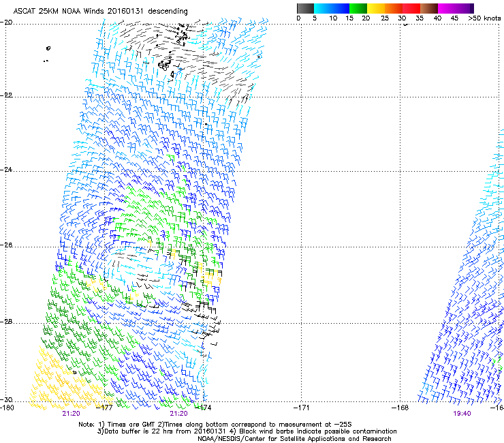This screenshot has width=504, height=443.
Task: Click the orange 25-30 knots legend swatch
Action: tap(394, 8)
